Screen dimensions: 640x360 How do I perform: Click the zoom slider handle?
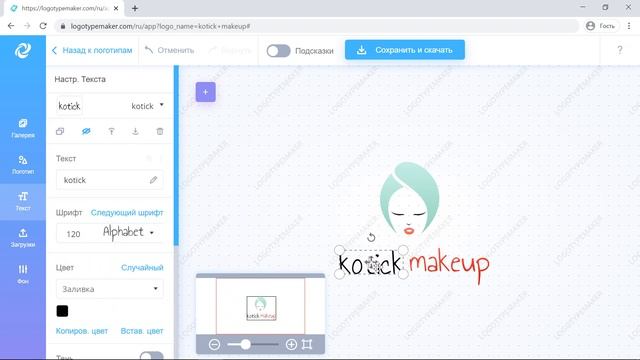(x=245, y=344)
